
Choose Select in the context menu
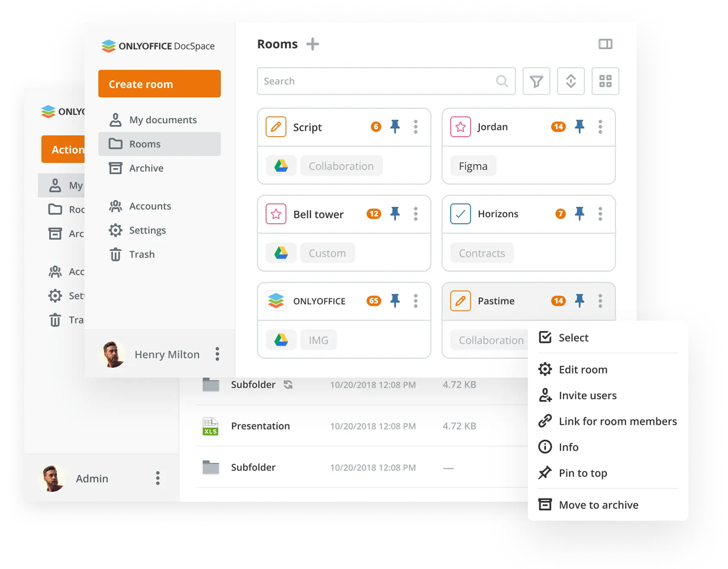(608, 338)
